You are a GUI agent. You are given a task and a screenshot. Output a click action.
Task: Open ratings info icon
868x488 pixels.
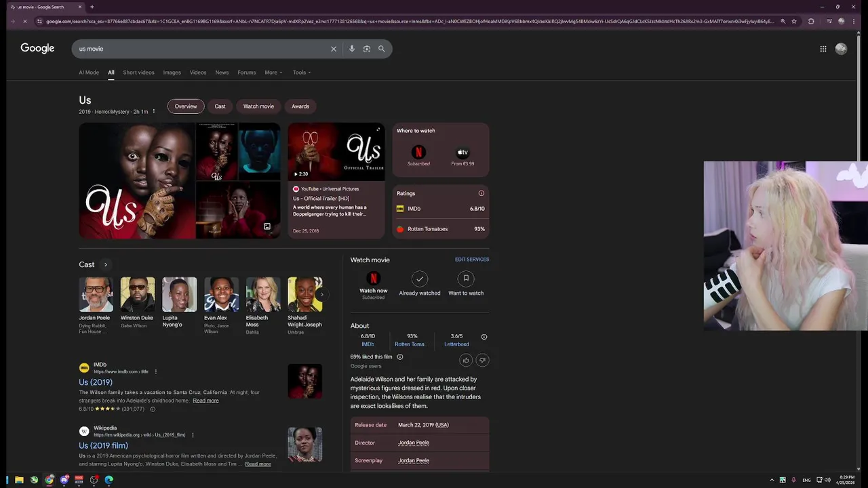pyautogui.click(x=481, y=193)
